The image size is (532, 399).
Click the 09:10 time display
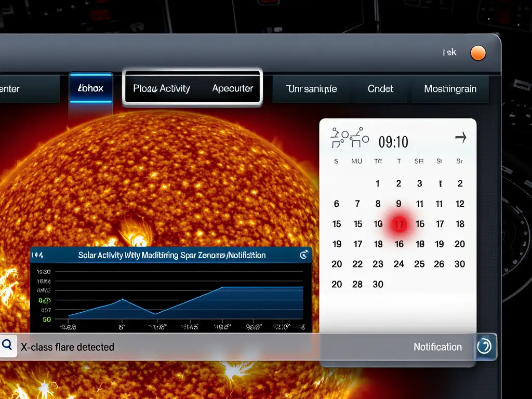point(393,142)
